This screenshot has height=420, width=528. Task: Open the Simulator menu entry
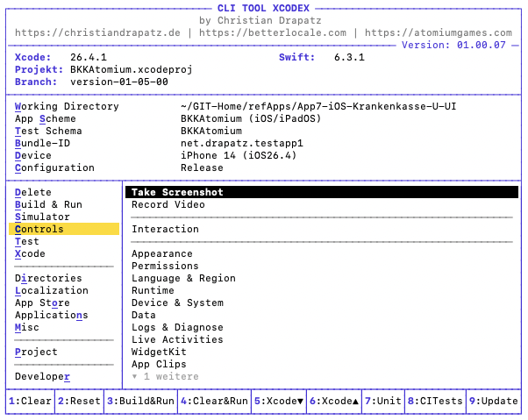42,217
